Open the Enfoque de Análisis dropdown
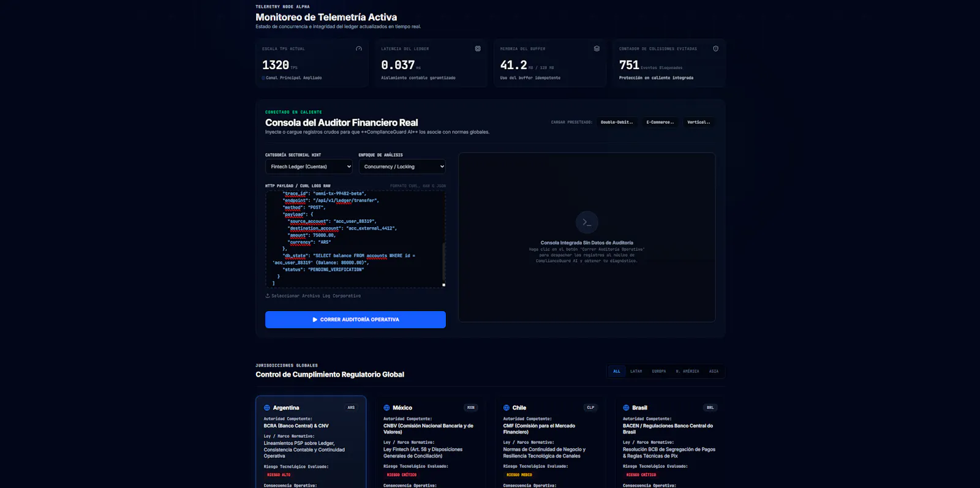 tap(402, 167)
